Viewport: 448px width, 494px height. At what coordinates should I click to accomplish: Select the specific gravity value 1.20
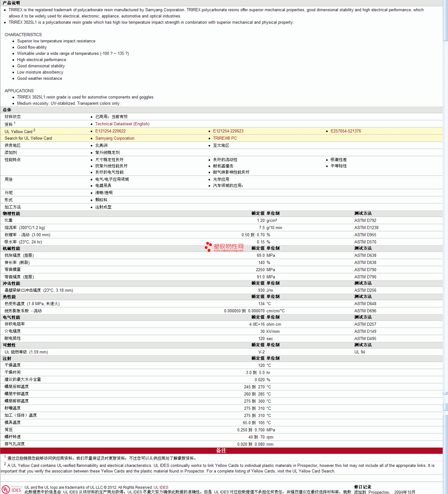pos(261,221)
